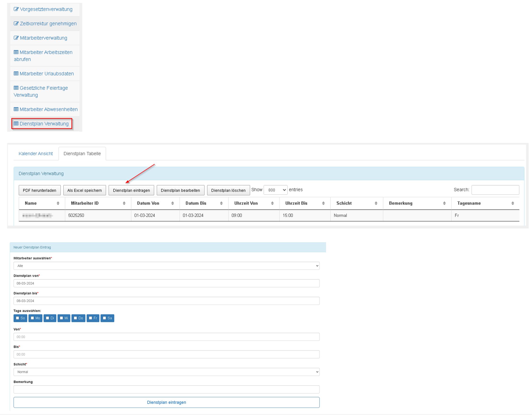Tick the Mi day checkbox
This screenshot has height=415, width=532.
[61, 318]
